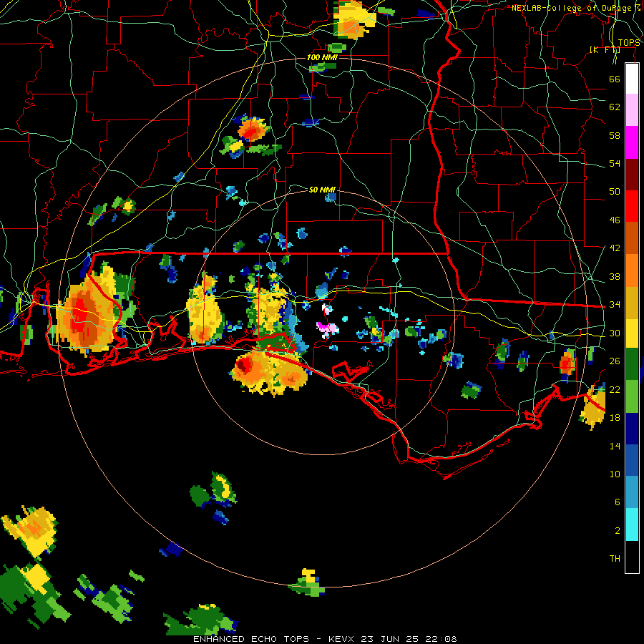The height and width of the screenshot is (644, 644).
Task: Click the KEVX radar site identifier
Action: click(343, 639)
